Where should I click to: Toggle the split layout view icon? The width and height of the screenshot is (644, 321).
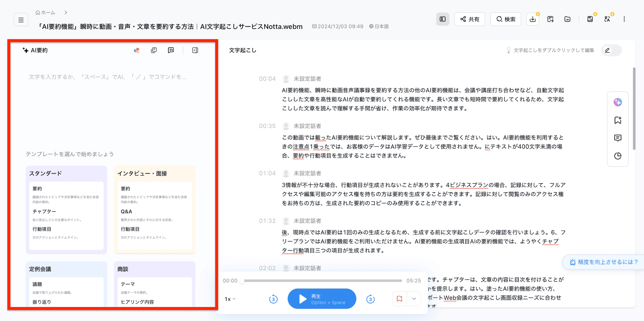pos(442,19)
